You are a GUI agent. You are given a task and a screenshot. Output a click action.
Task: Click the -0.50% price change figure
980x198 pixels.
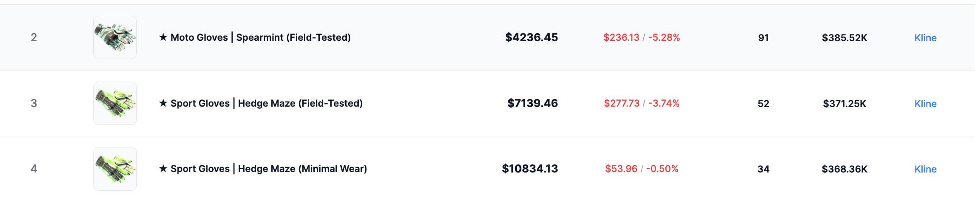662,169
